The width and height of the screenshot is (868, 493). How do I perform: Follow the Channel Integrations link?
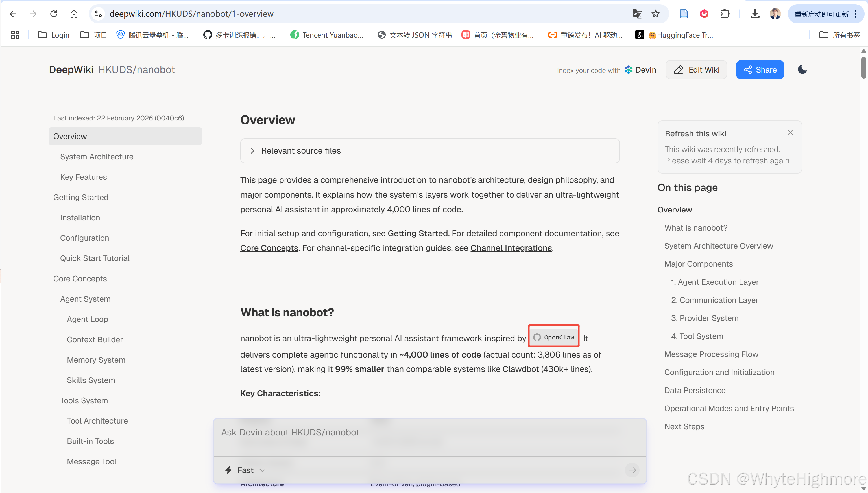511,248
